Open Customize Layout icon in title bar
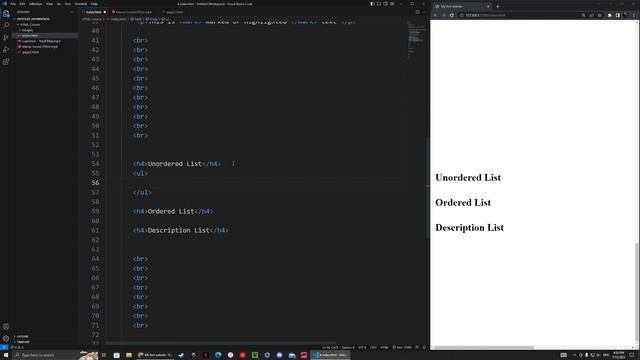 [x=392, y=4]
